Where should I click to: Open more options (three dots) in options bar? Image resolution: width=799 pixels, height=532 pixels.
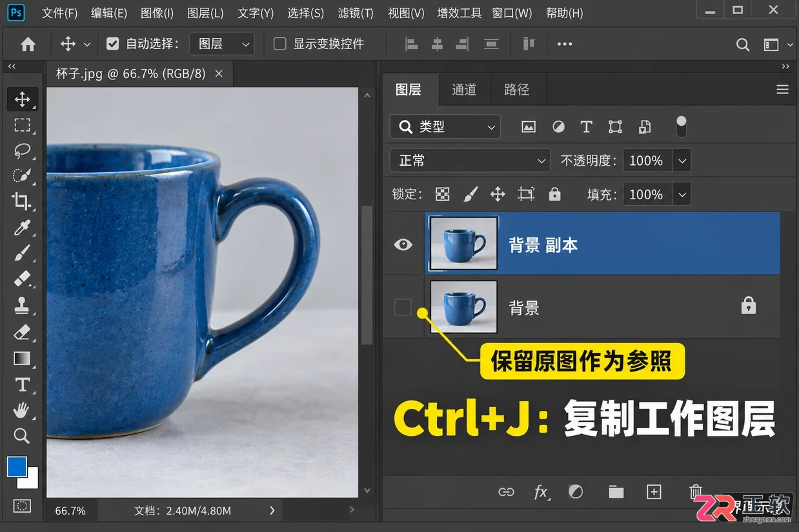(x=565, y=44)
